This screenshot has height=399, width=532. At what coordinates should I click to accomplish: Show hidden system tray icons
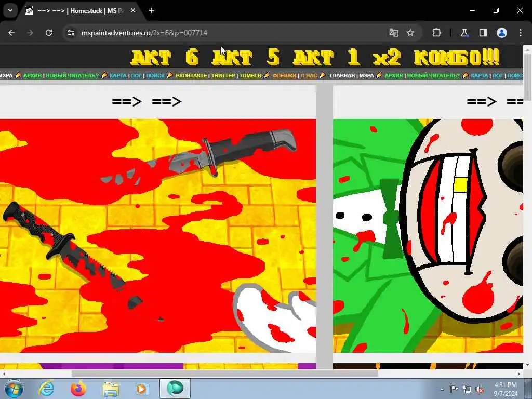tap(442, 390)
